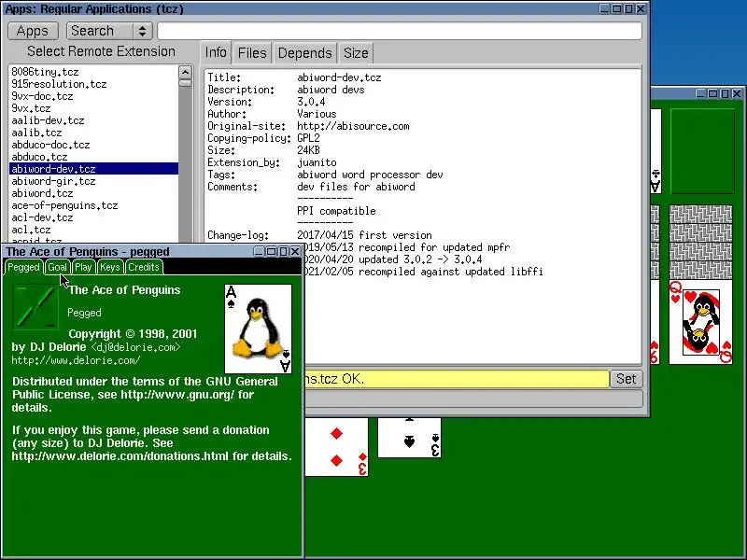Click the extension list scroll-up arrow
This screenshot has width=747, height=560.
coord(185,73)
